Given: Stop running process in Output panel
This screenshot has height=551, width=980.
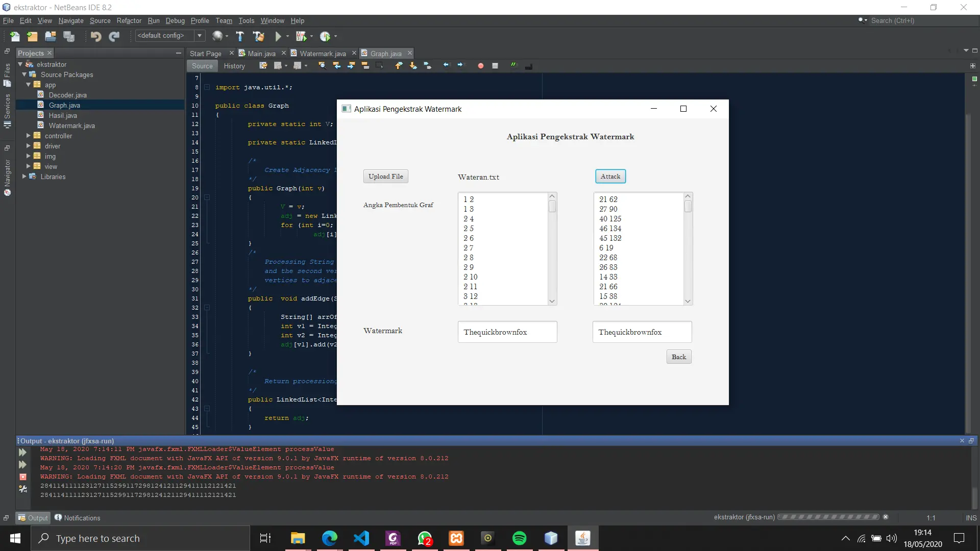Looking at the screenshot, I should pyautogui.click(x=23, y=477).
